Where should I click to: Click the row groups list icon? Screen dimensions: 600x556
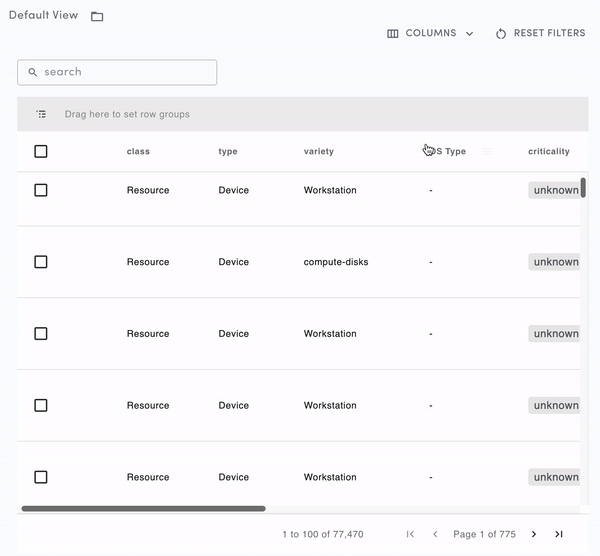click(41, 114)
